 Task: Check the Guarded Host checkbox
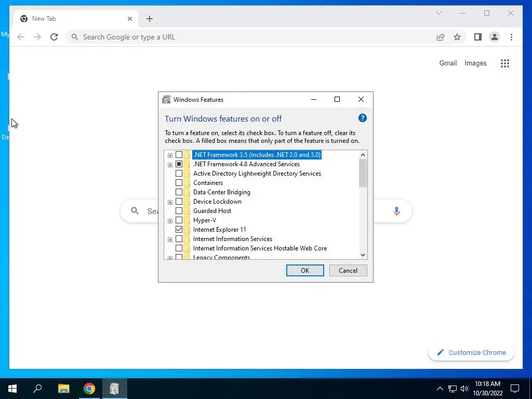179,211
